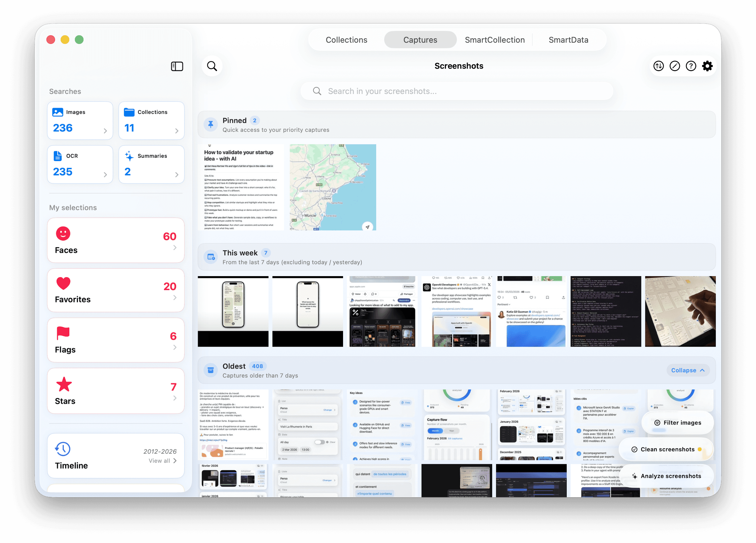Click the round magnifier search icon
The image size is (756, 543).
click(x=212, y=66)
